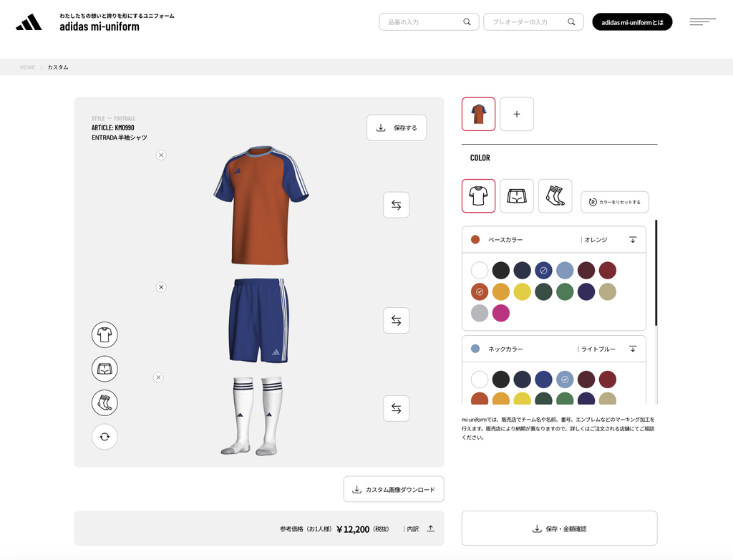Image resolution: width=733 pixels, height=560 pixels.
Task: Select the shorts tab in the COLOR panel
Action: [517, 196]
